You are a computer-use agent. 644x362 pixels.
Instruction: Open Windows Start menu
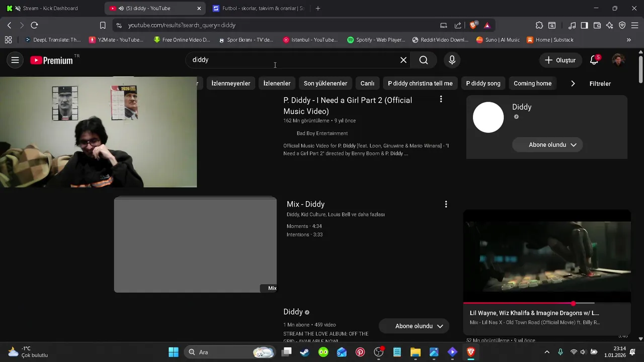(174, 352)
